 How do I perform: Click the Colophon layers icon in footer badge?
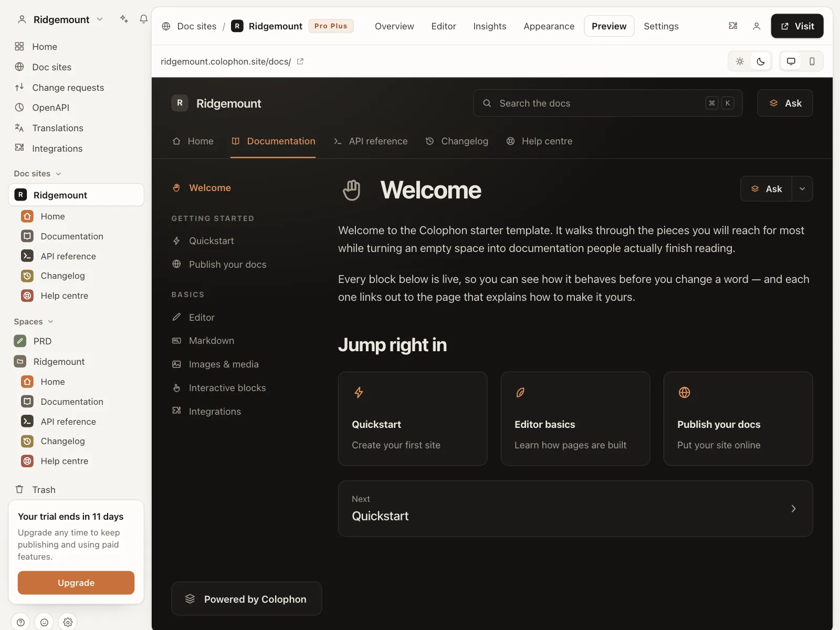(x=190, y=598)
